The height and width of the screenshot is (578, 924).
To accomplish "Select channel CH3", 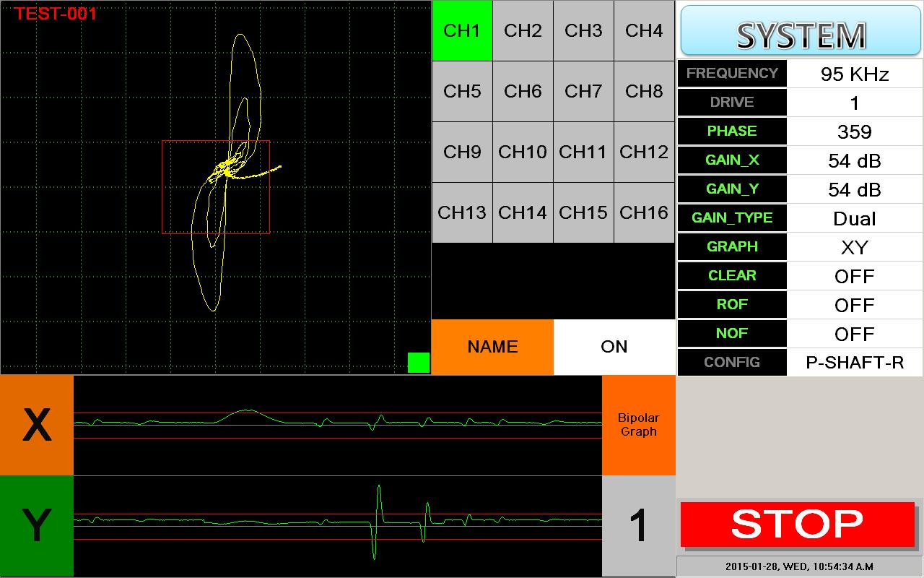I will coord(583,30).
